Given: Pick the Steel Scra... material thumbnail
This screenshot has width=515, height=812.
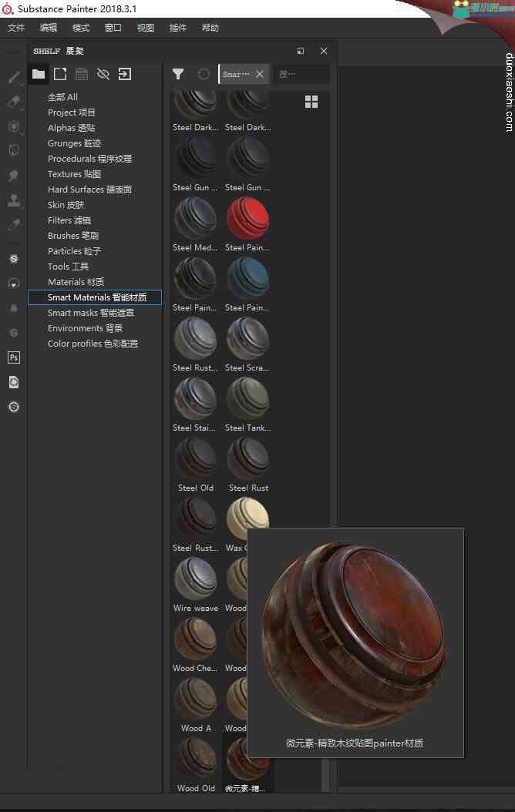Looking at the screenshot, I should click(247, 339).
